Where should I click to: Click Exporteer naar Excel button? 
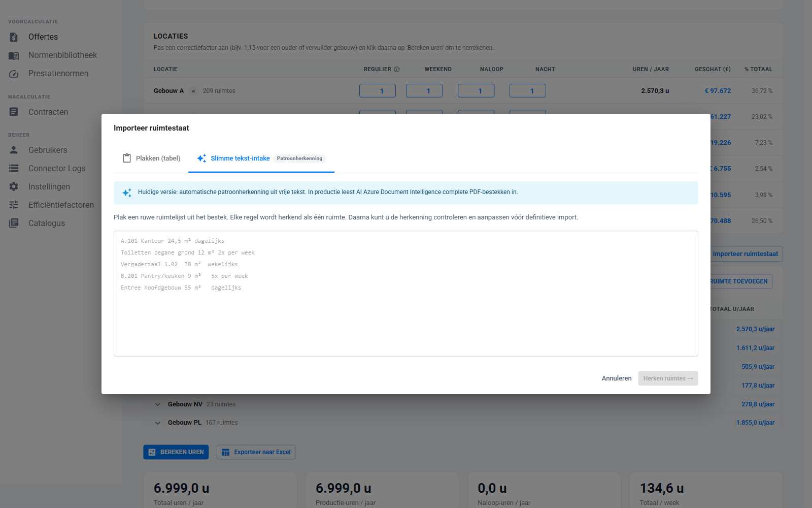coord(256,452)
